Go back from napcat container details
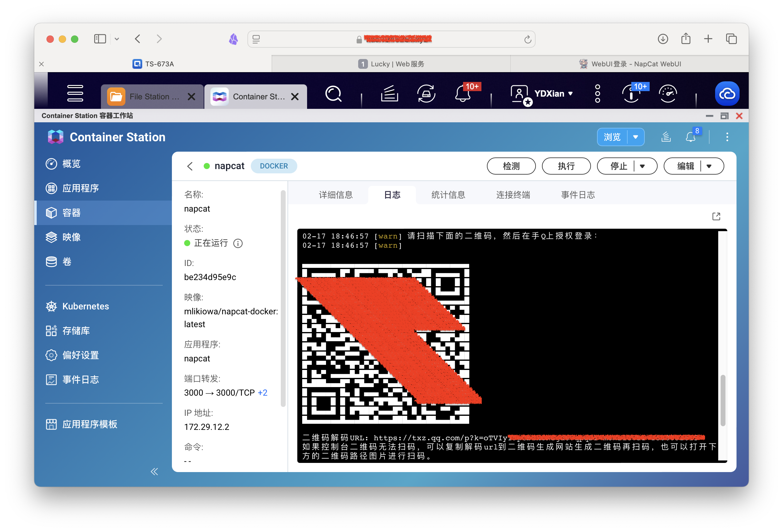The image size is (783, 532). point(190,166)
